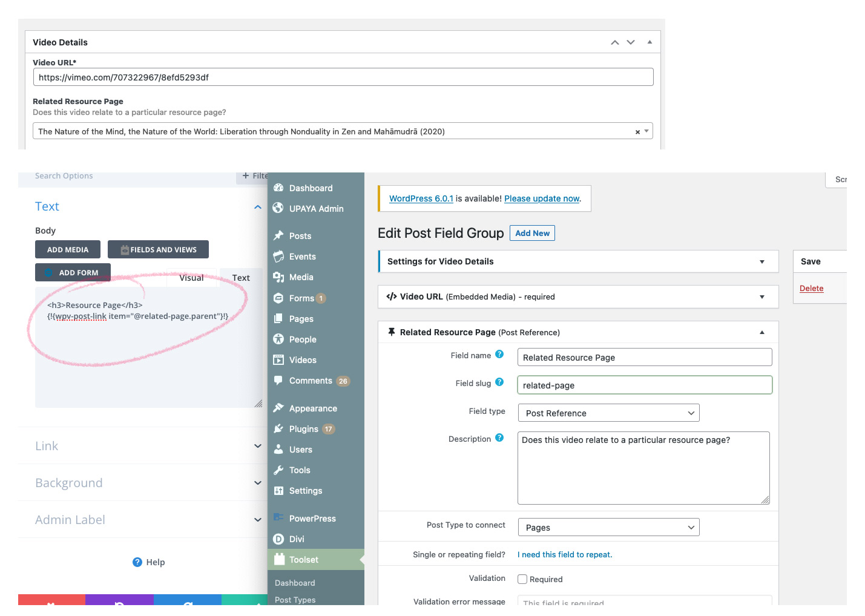The width and height of the screenshot is (865, 616).
Task: Click Description help question icon
Action: pyautogui.click(x=499, y=437)
